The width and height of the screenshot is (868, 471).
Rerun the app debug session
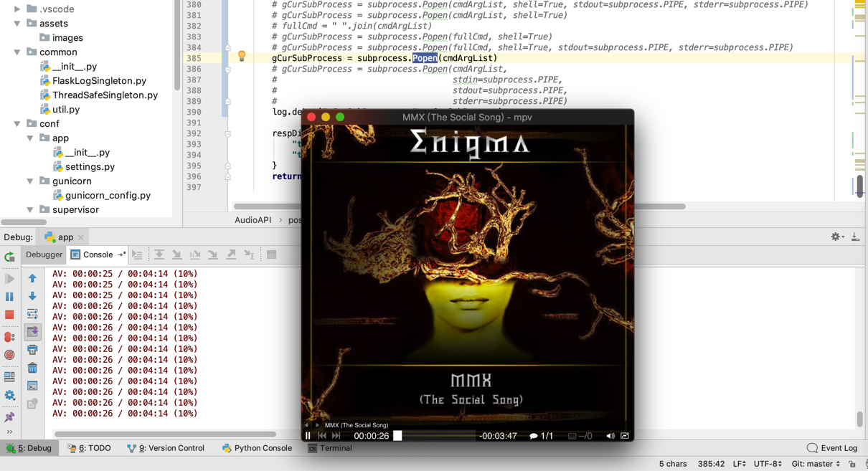(x=9, y=257)
